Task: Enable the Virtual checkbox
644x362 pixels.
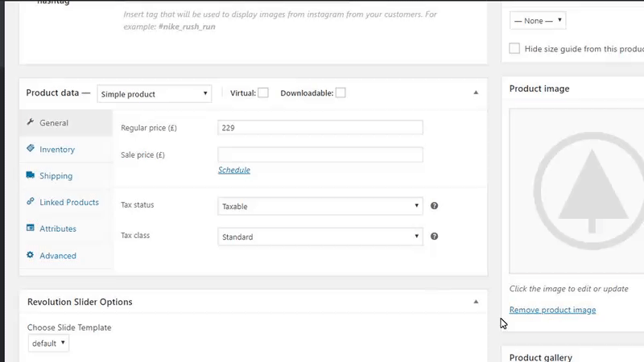Action: pyautogui.click(x=263, y=93)
